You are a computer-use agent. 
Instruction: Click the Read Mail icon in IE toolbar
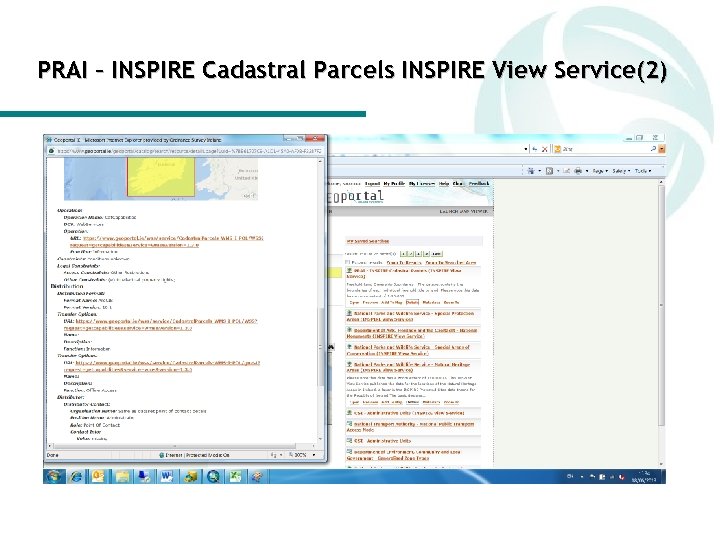567,171
